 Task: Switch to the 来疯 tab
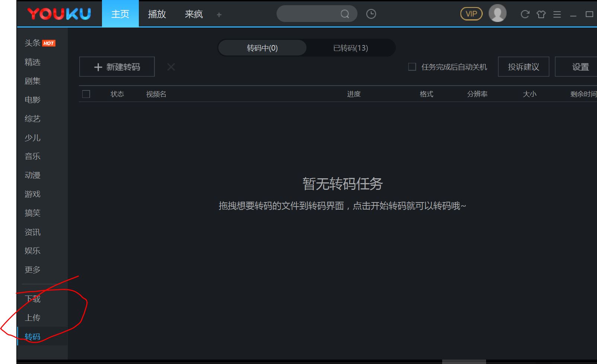[x=194, y=14]
